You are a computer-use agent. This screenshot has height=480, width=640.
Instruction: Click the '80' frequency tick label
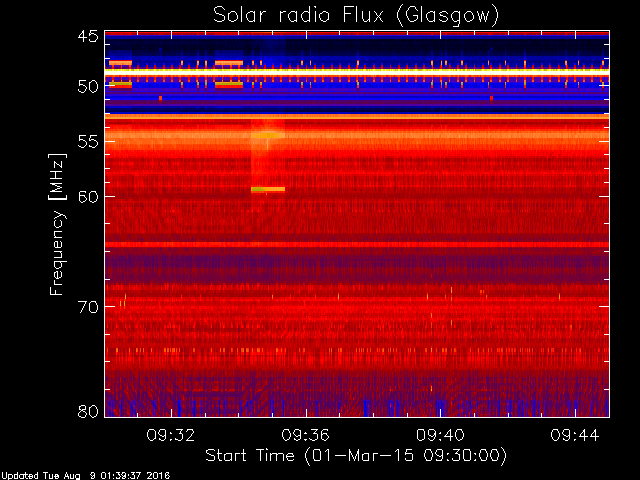coord(88,411)
